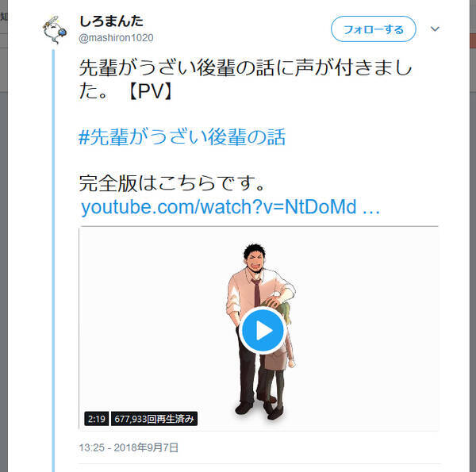This screenshot has height=472, width=476.
Task: Click the 完全版はこちらです text line
Action: tap(173, 183)
